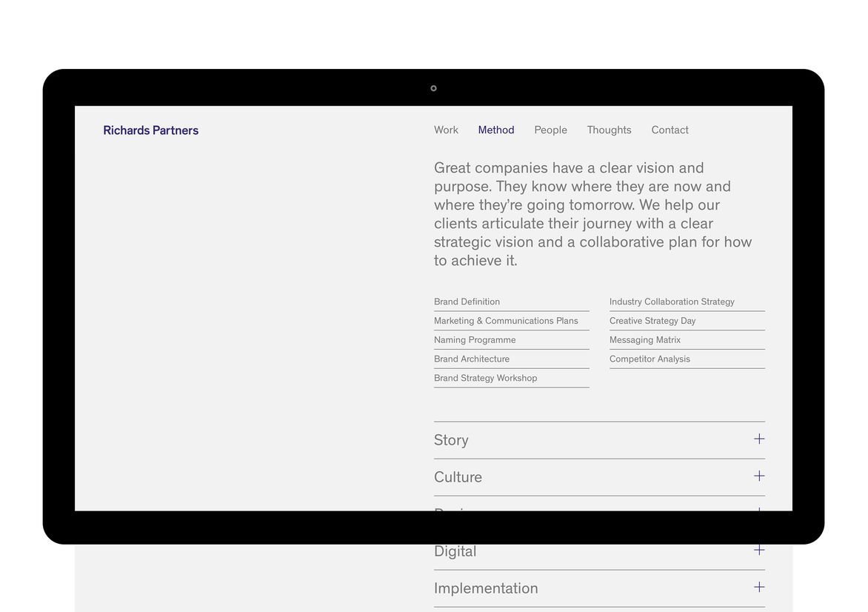
Task: Open the Brand Definition link
Action: 467,302
